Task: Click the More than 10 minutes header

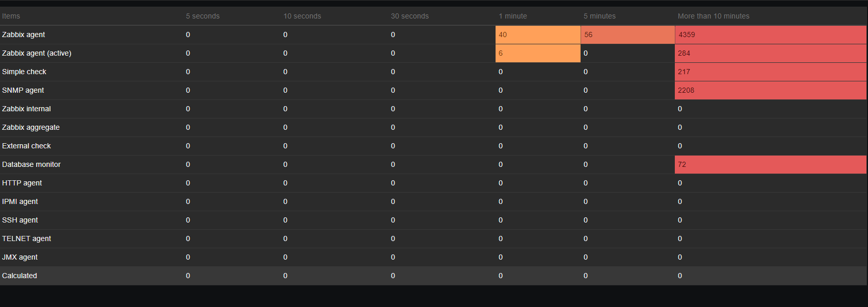Action: pyautogui.click(x=713, y=16)
